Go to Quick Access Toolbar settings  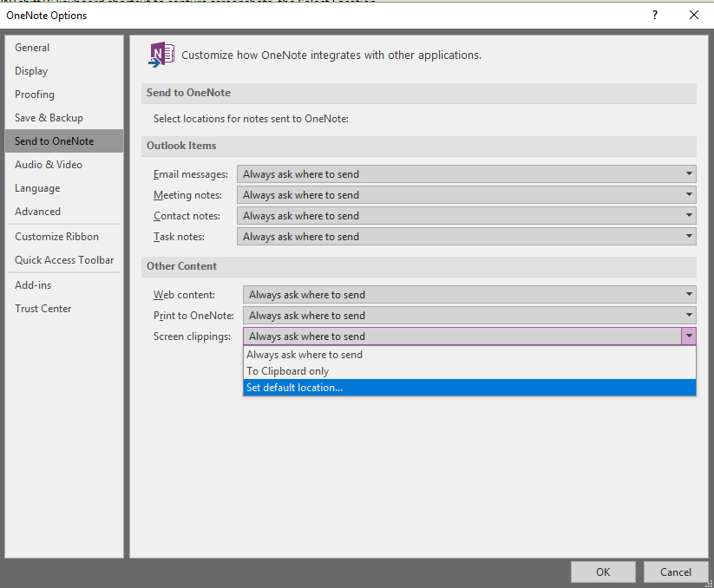[x=64, y=260]
